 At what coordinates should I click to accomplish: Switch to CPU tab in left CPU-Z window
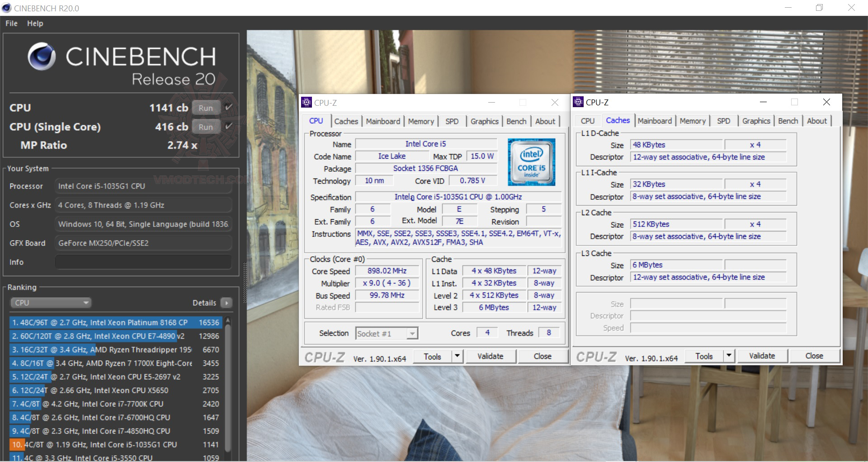coord(316,121)
